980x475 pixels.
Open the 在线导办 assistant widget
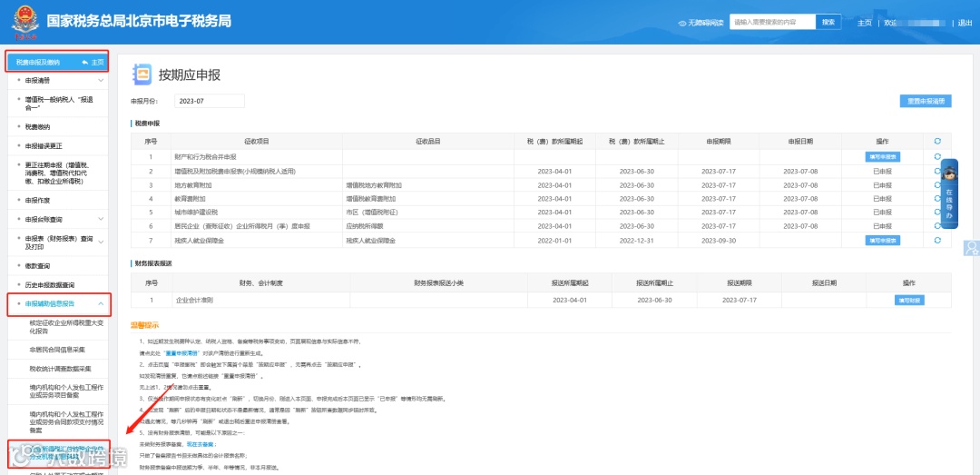[949, 194]
